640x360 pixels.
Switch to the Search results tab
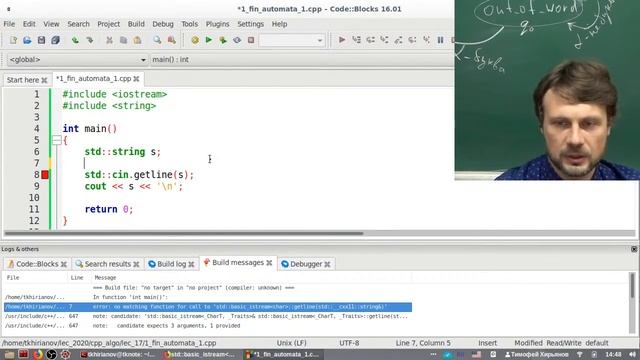coord(107,264)
